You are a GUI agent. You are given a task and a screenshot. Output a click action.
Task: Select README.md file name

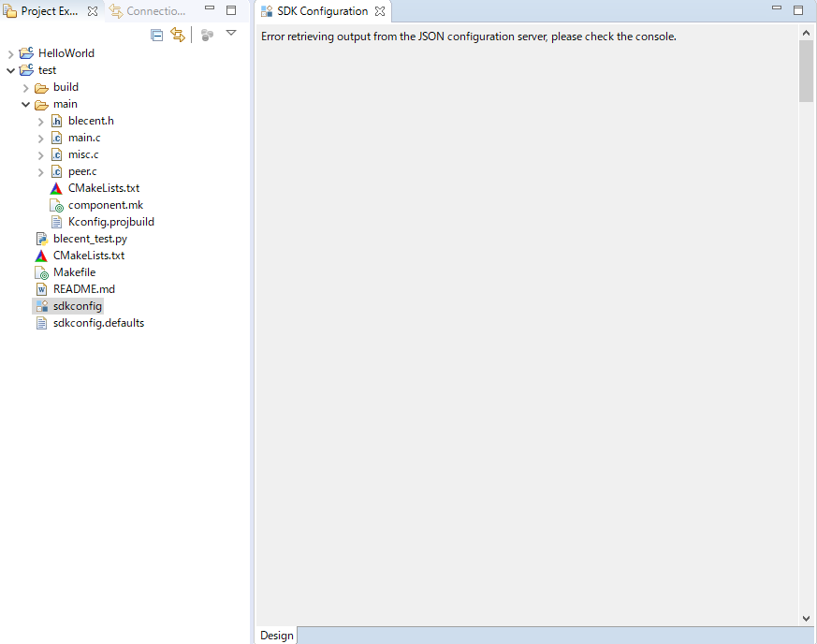coord(84,289)
